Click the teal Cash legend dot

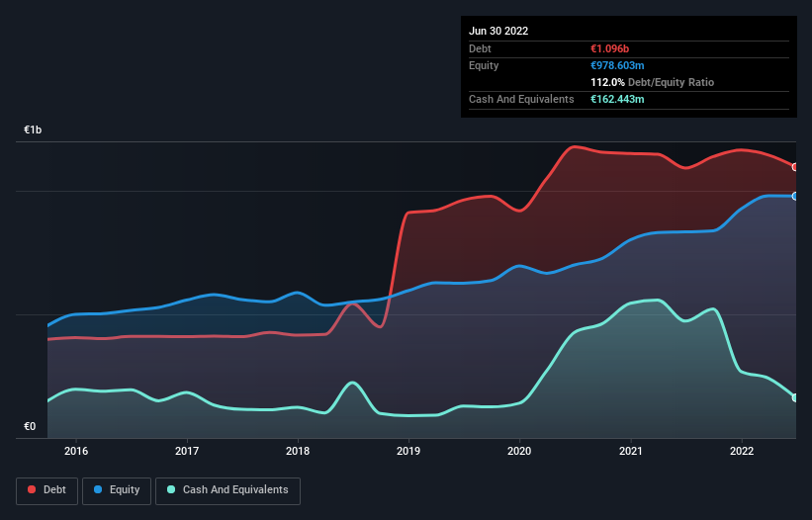pyautogui.click(x=171, y=489)
